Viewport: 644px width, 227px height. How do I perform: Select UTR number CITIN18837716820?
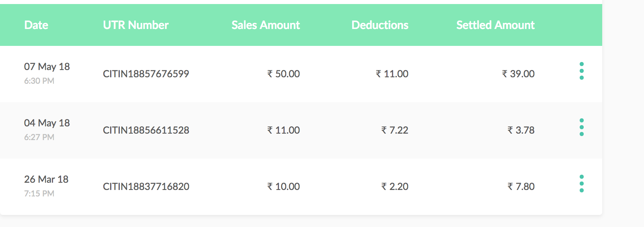146,186
